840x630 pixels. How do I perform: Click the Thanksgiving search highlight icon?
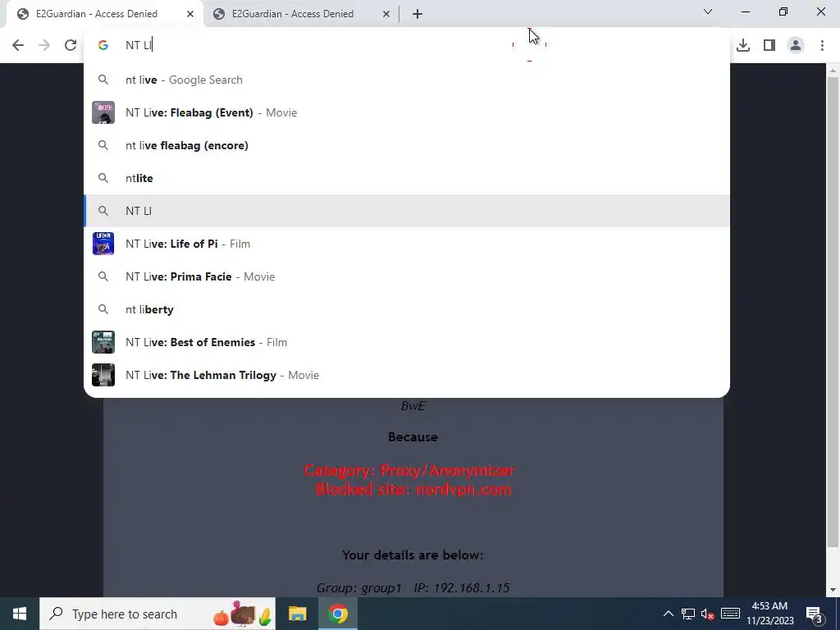tap(243, 614)
